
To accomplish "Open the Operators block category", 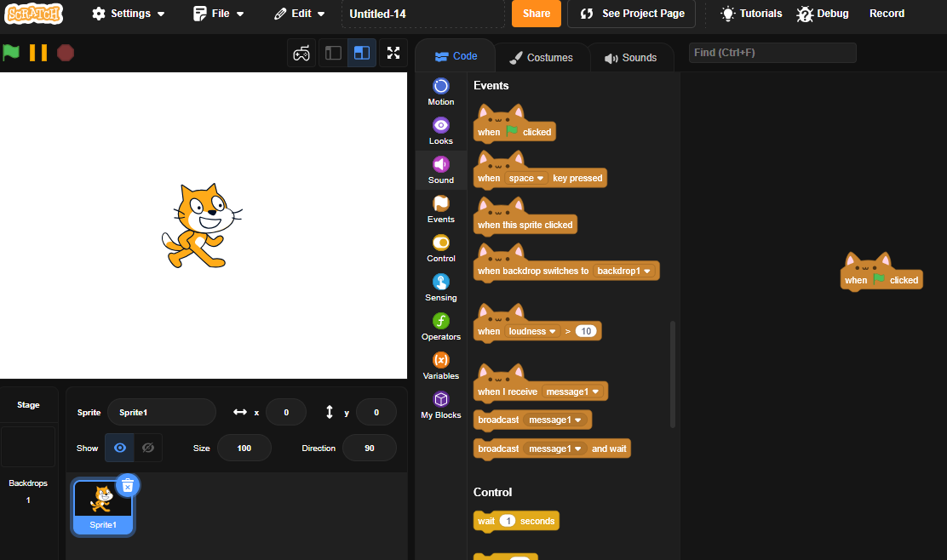I will point(441,327).
